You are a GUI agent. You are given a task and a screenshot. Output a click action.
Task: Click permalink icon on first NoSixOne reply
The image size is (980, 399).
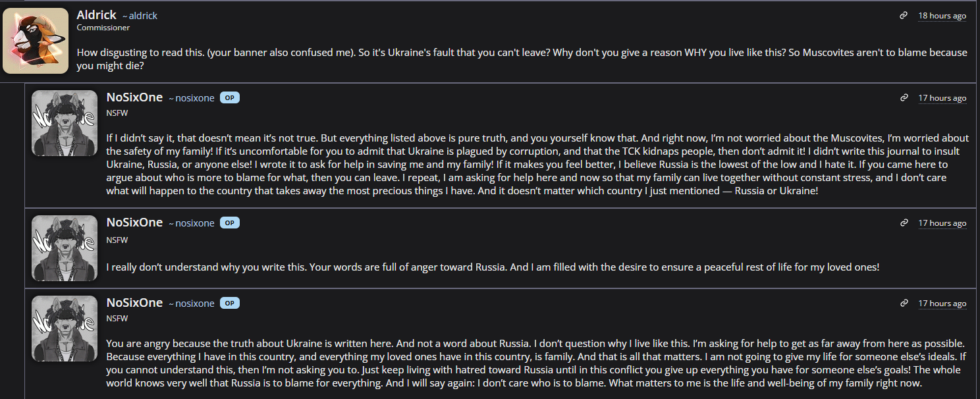[x=904, y=97]
